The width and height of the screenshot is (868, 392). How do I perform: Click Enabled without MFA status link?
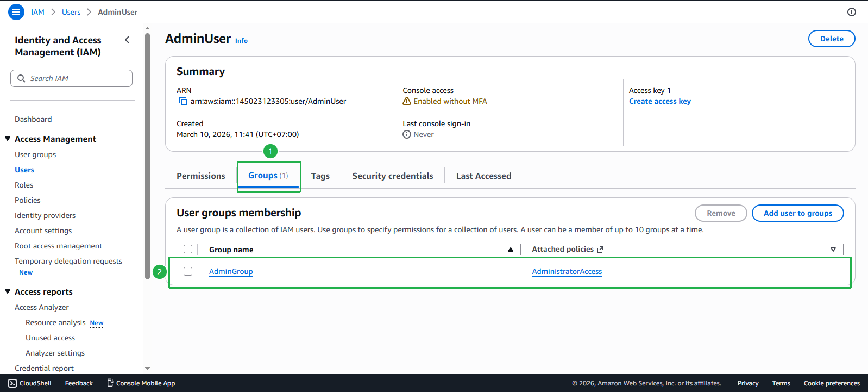coord(450,101)
